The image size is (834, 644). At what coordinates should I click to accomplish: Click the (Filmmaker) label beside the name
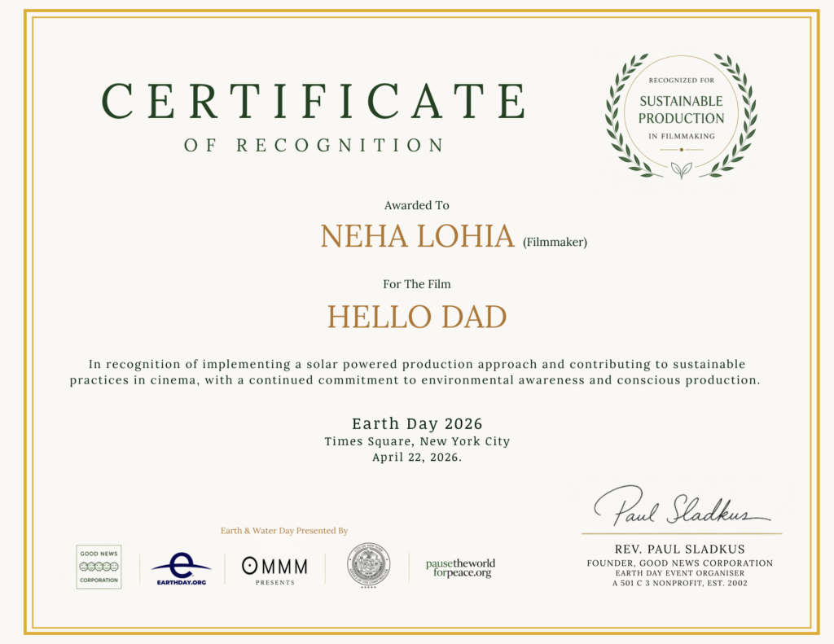[x=555, y=241]
